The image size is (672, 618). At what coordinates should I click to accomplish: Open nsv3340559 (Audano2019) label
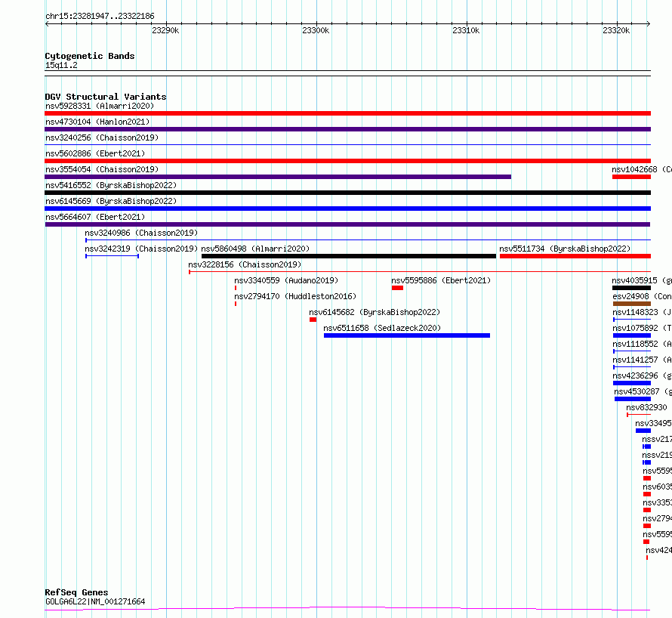pyautogui.click(x=286, y=280)
